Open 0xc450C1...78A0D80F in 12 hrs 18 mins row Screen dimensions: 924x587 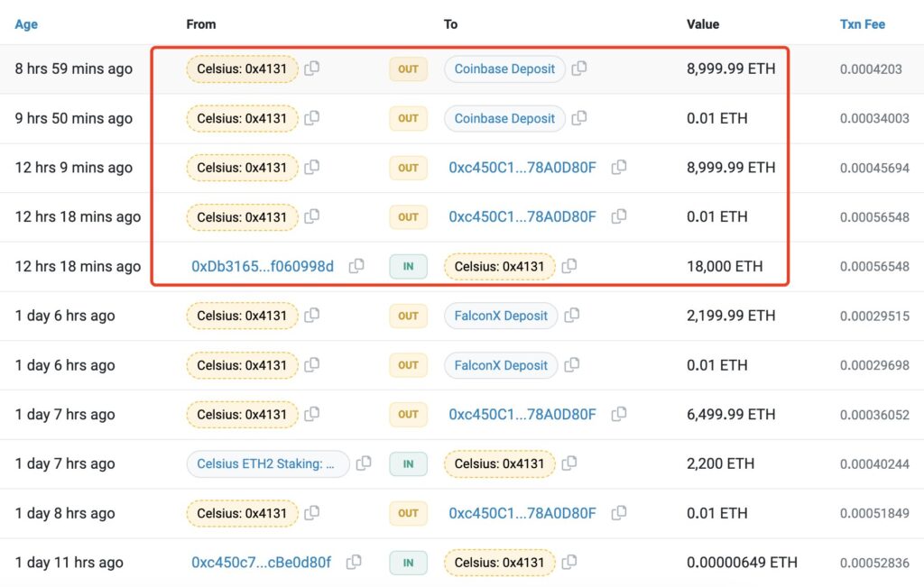522,217
